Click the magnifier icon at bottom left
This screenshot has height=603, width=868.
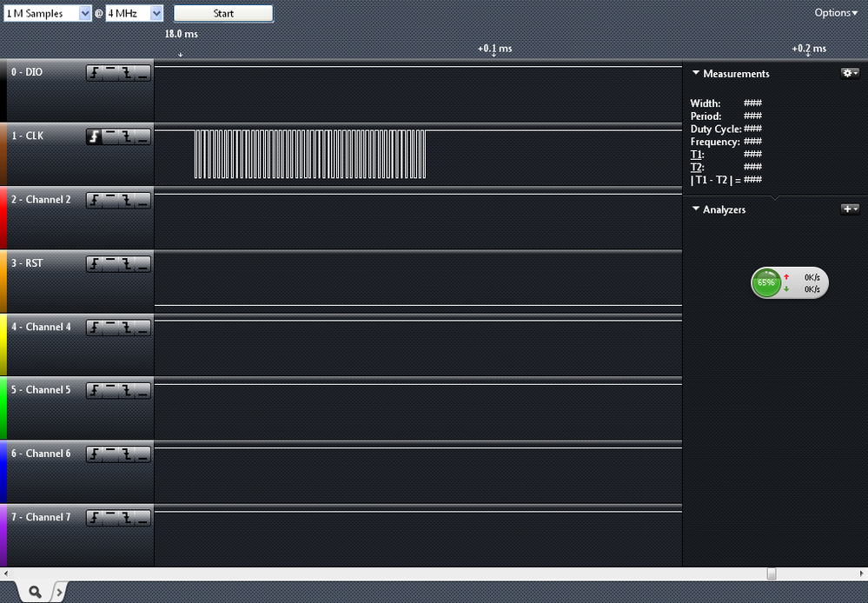coord(34,590)
